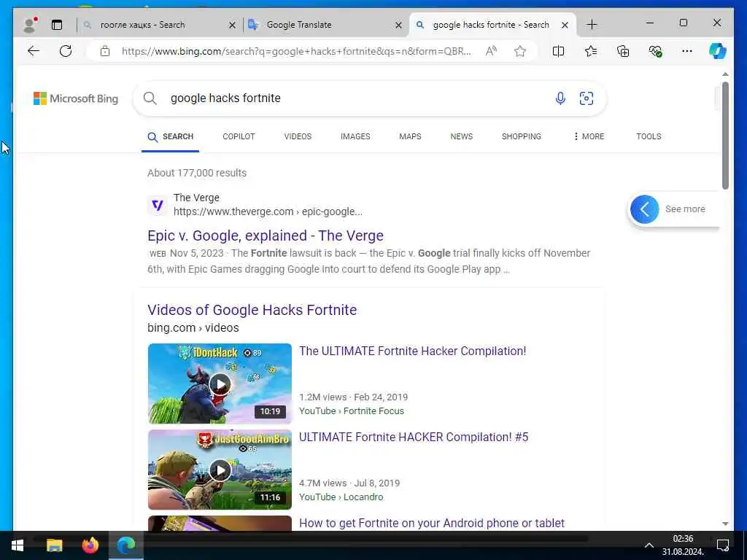
Task: Click Microsoft Edge taskbar icon
Action: [125, 545]
